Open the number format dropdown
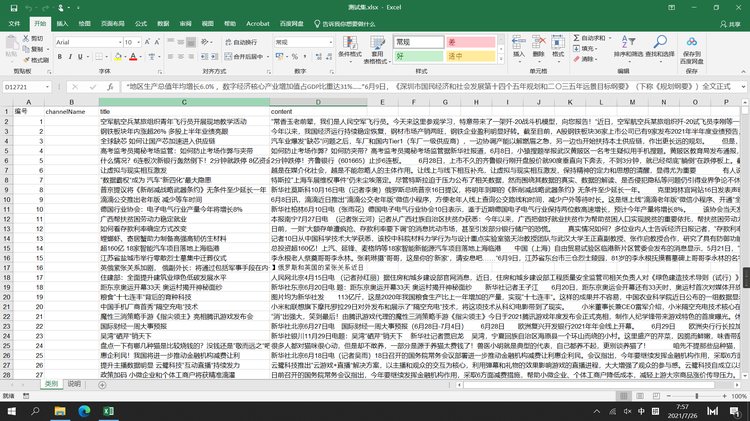This screenshot has width=750, height=421. point(331,42)
